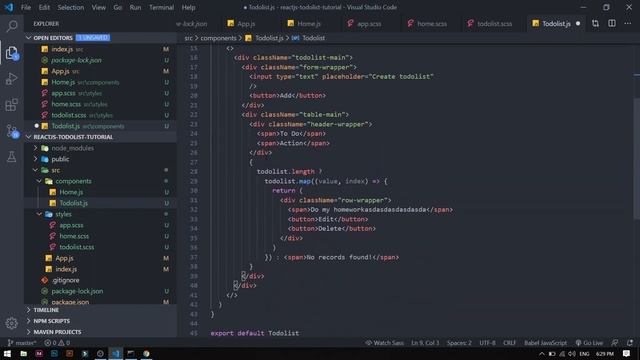
Task: Open todolist.scss under styles folder
Action: (x=76, y=247)
